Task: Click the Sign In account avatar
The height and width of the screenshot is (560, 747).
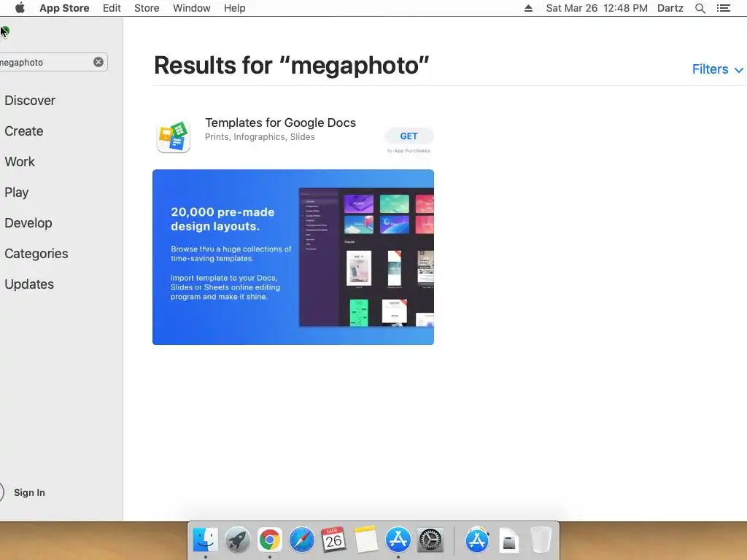Action: point(1,492)
